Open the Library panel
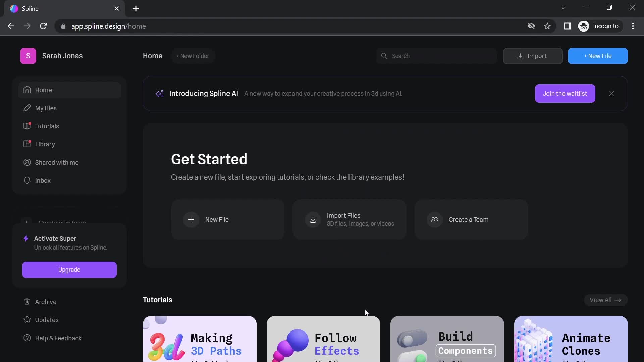Screen dimensions: 644x362 tap(45, 144)
